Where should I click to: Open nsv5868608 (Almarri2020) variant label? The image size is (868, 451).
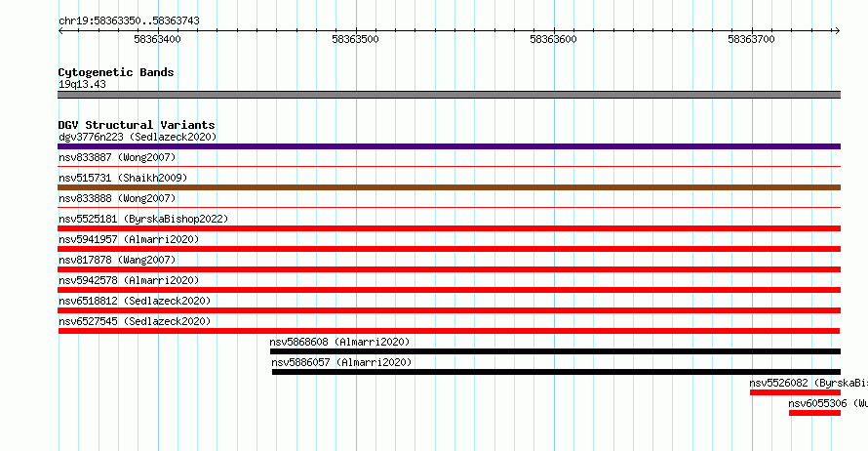(x=339, y=342)
